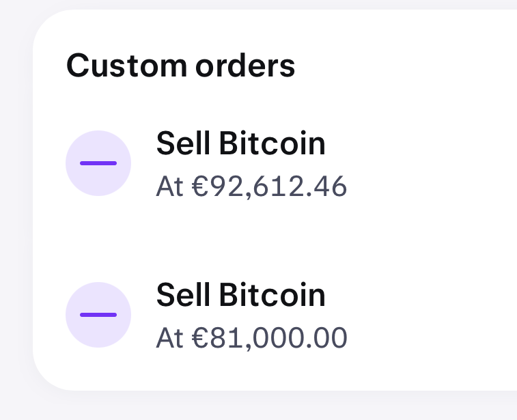
Task: Click the minus icon beside the €81,000.00 order
Action: click(98, 315)
